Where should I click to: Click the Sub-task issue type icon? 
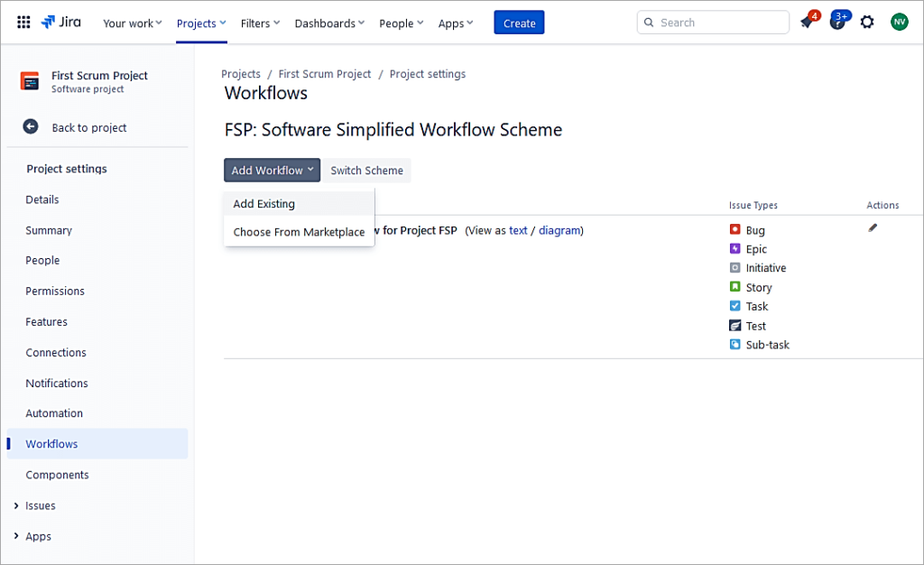pos(735,344)
